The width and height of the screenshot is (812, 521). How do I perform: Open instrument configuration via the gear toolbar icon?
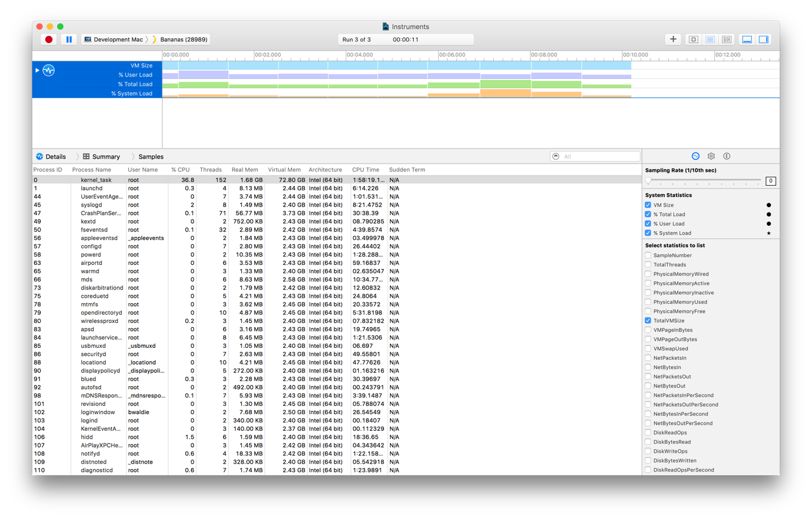[693, 39]
